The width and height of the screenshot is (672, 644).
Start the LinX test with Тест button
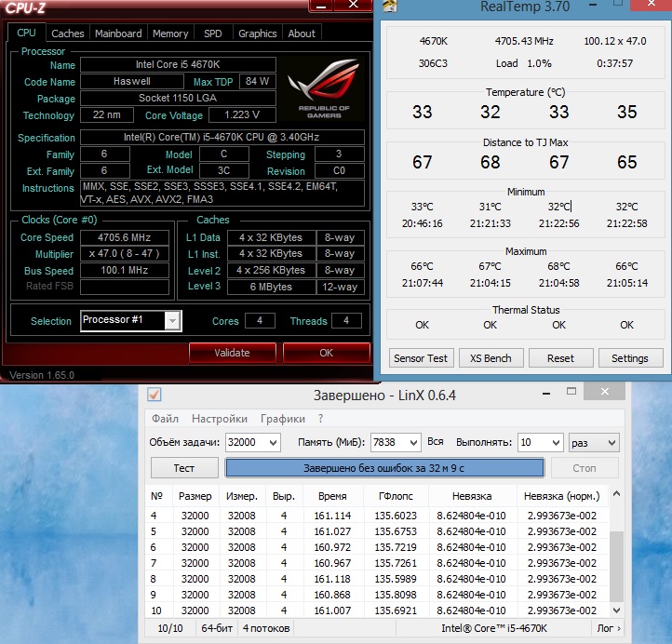click(x=184, y=468)
